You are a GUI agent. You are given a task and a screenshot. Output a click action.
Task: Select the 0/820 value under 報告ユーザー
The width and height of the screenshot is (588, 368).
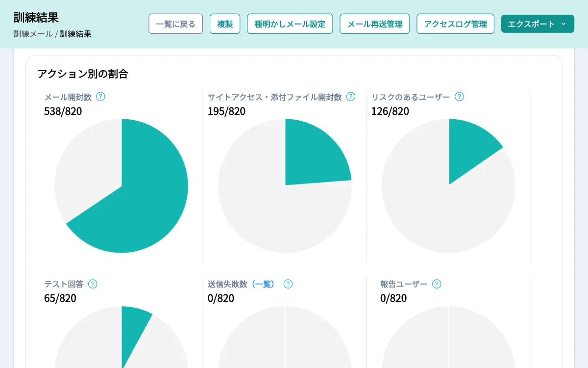(x=393, y=298)
